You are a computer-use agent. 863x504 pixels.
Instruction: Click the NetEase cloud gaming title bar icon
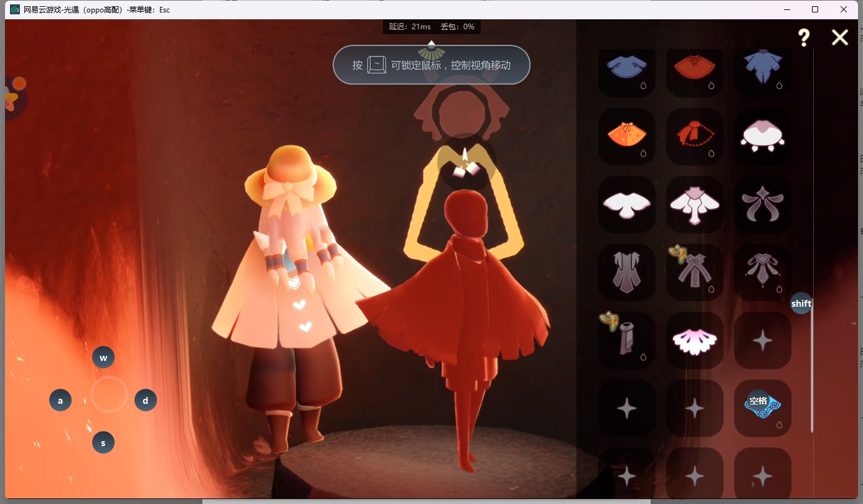15,9
